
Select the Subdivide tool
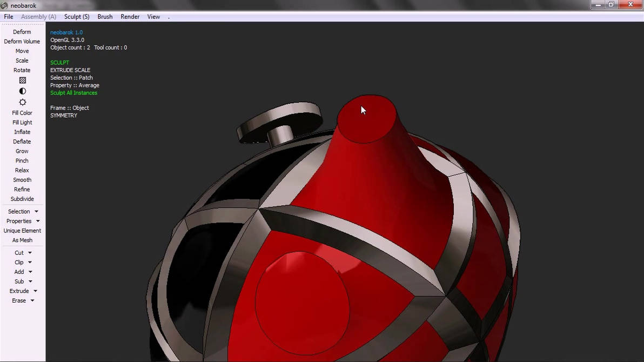[x=22, y=199]
